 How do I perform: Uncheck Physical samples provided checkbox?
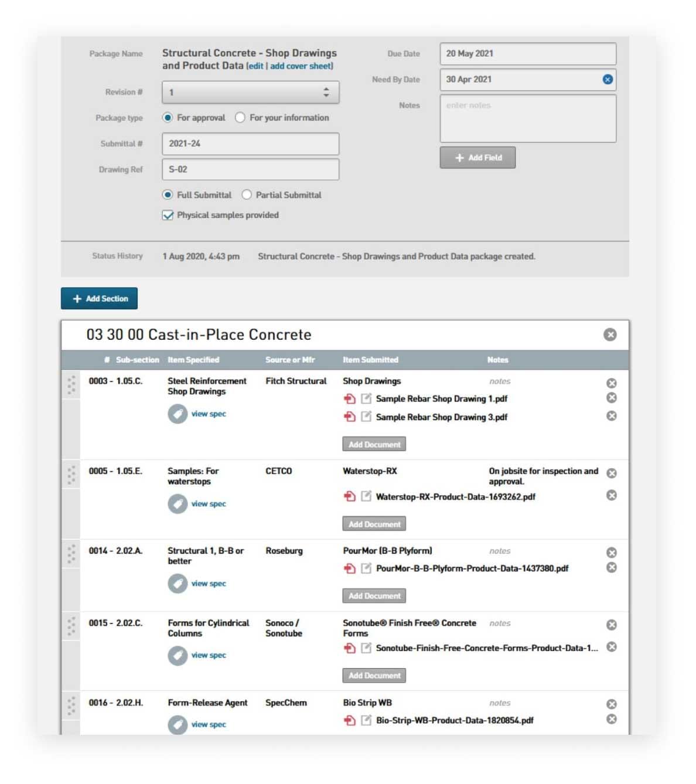click(x=168, y=215)
